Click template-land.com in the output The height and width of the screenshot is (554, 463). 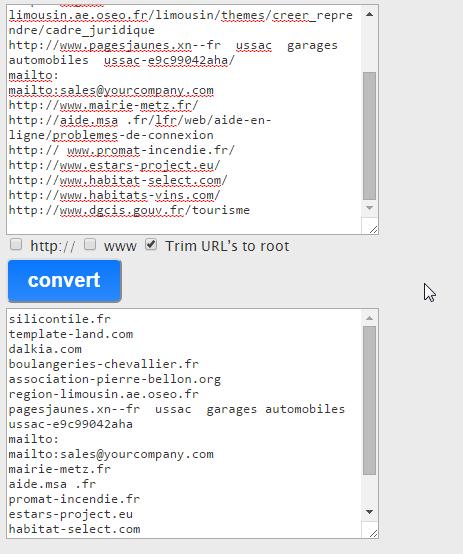click(71, 334)
